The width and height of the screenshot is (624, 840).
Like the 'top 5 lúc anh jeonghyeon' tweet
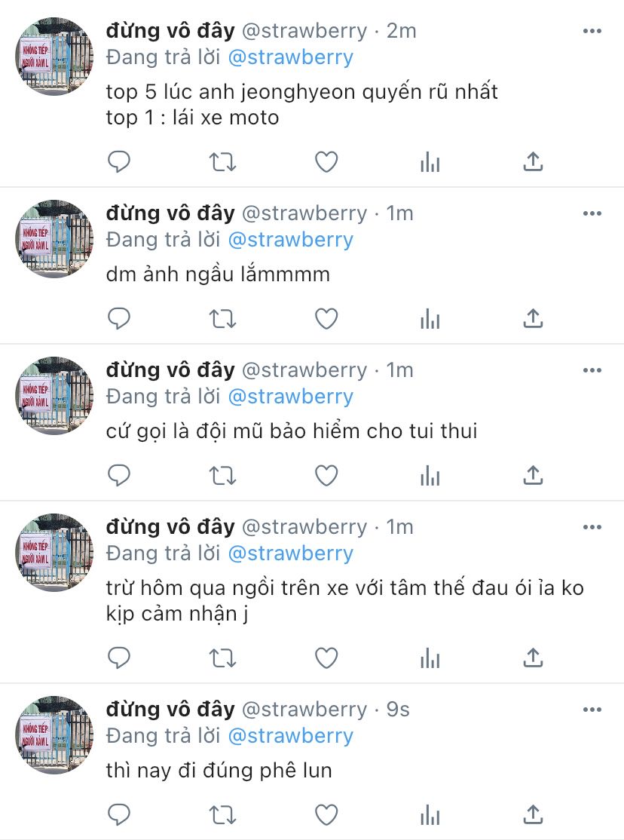(x=326, y=162)
